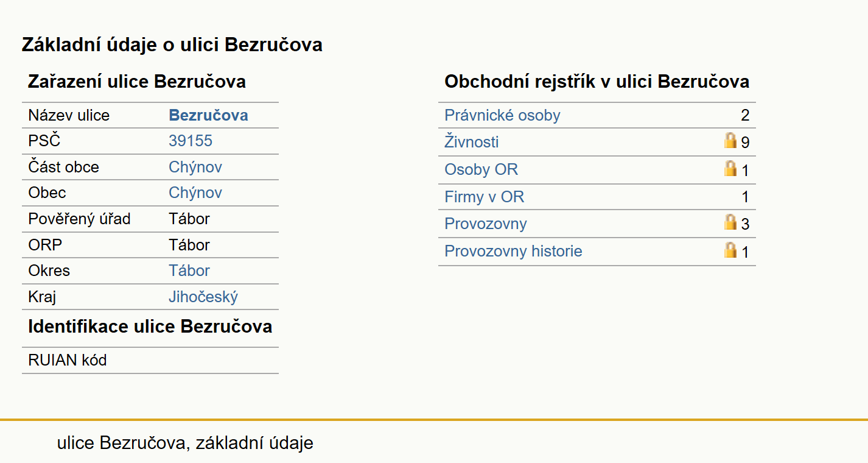Click the lock icon next to Osoby OR
The height and width of the screenshot is (463, 868).
pyautogui.click(x=730, y=169)
